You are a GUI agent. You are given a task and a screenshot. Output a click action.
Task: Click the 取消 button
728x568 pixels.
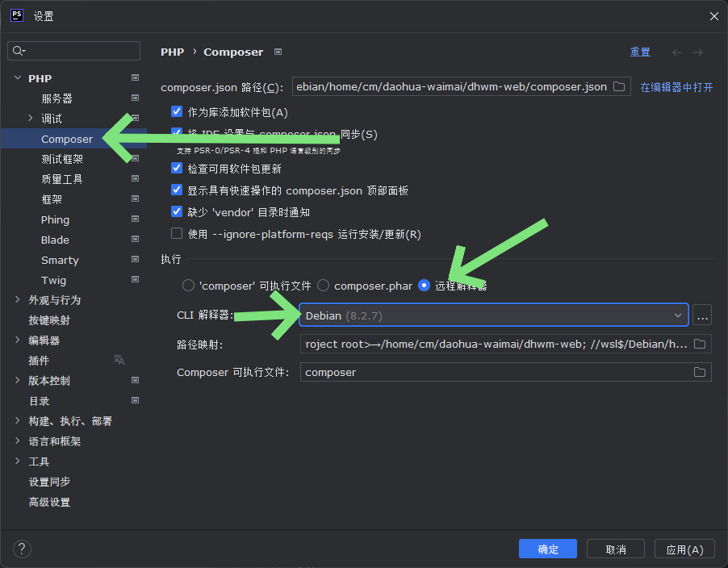(616, 549)
